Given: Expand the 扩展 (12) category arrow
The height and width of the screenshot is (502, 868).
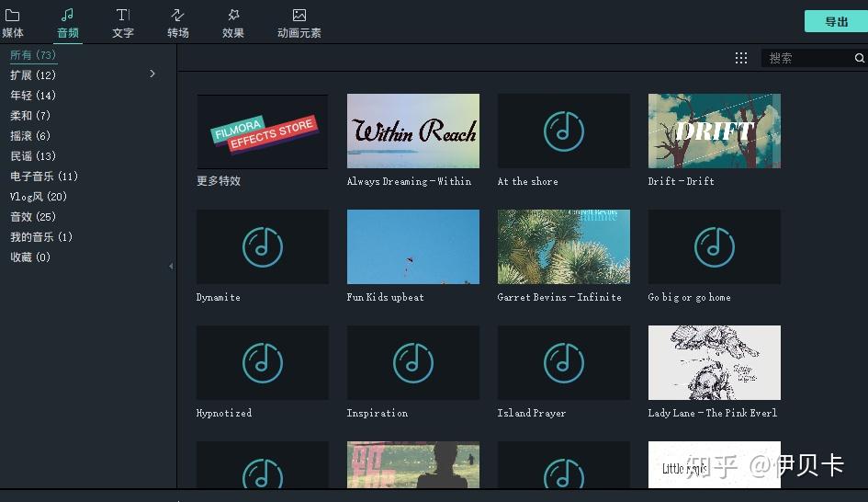Looking at the screenshot, I should [152, 74].
